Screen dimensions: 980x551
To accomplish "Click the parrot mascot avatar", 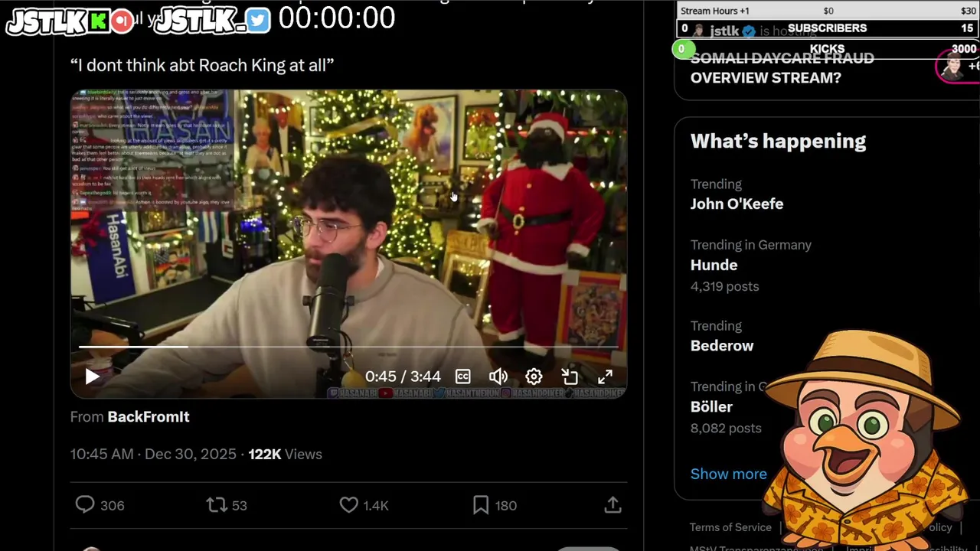I will coord(865,440).
